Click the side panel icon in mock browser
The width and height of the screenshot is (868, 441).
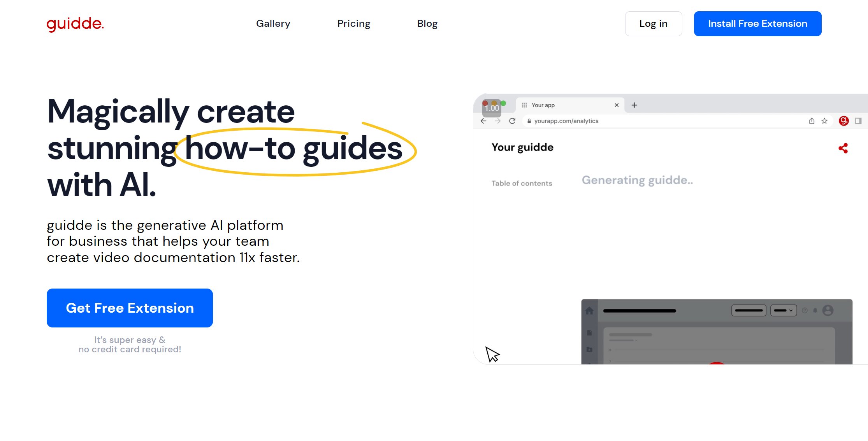pos(858,121)
